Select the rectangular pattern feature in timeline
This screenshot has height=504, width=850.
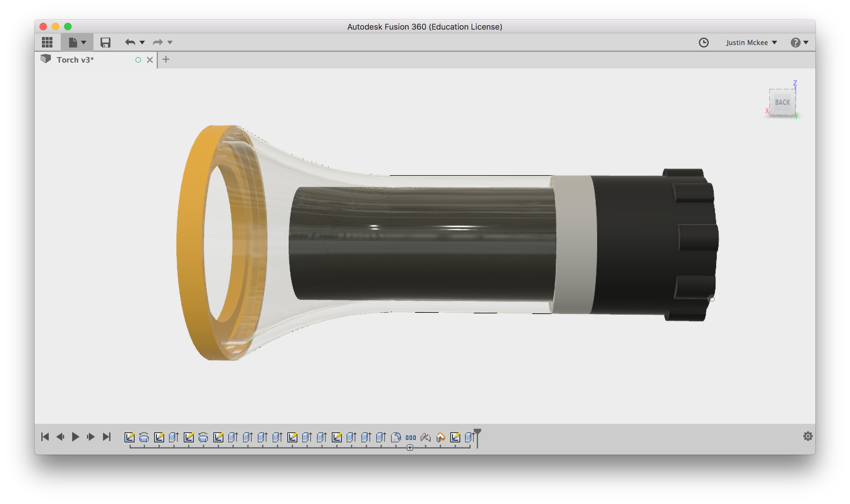click(411, 438)
